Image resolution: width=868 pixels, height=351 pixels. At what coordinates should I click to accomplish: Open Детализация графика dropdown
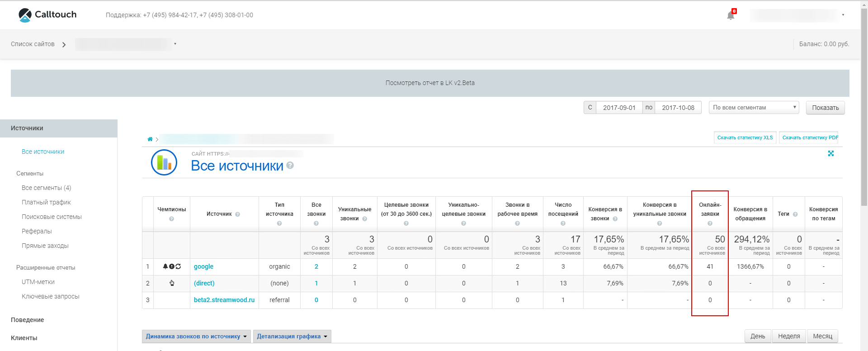tap(292, 336)
